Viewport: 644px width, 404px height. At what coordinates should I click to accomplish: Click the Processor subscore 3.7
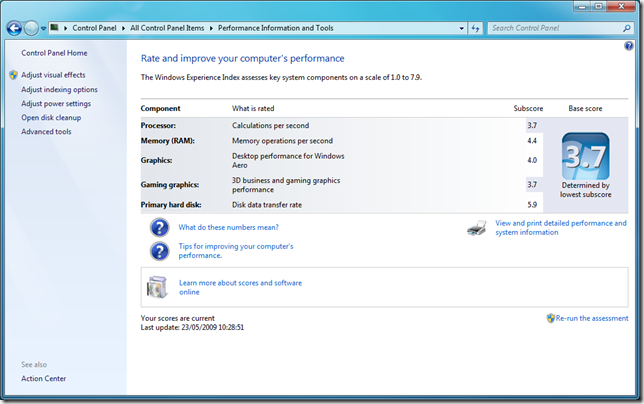[532, 125]
